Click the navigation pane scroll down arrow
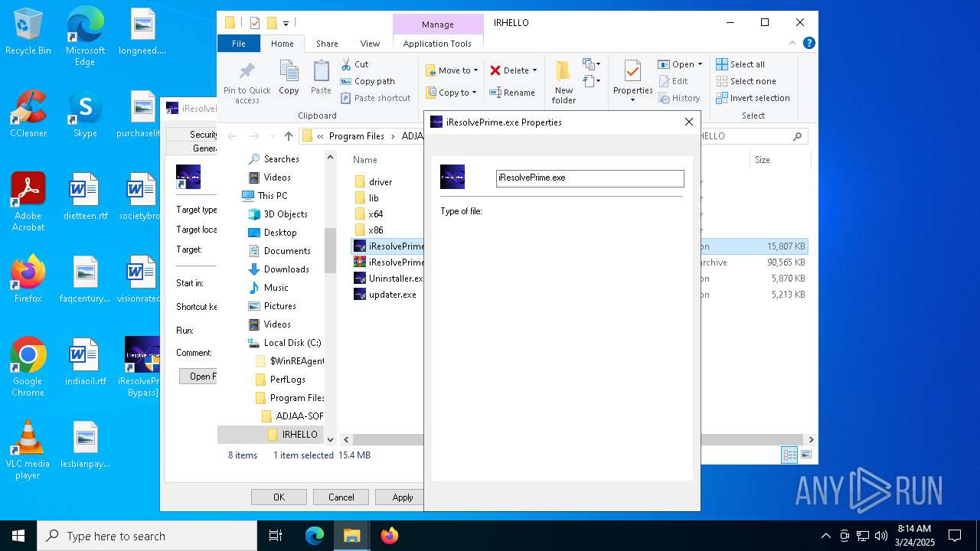This screenshot has height=551, width=980. [x=331, y=439]
